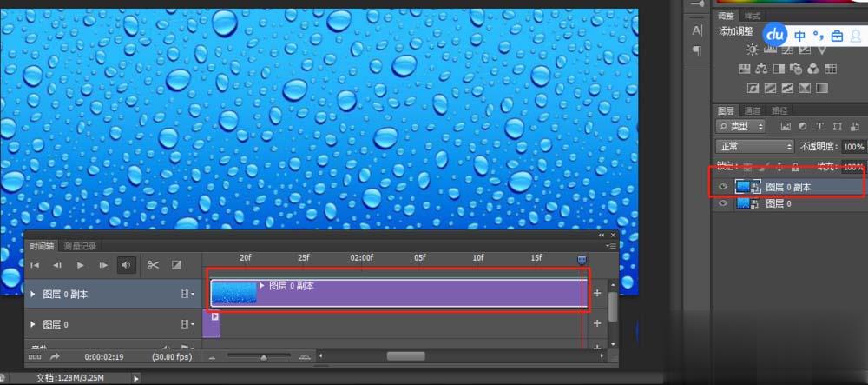The height and width of the screenshot is (385, 868).
Task: Add a Brightness/Contrast adjustment
Action: (x=753, y=50)
